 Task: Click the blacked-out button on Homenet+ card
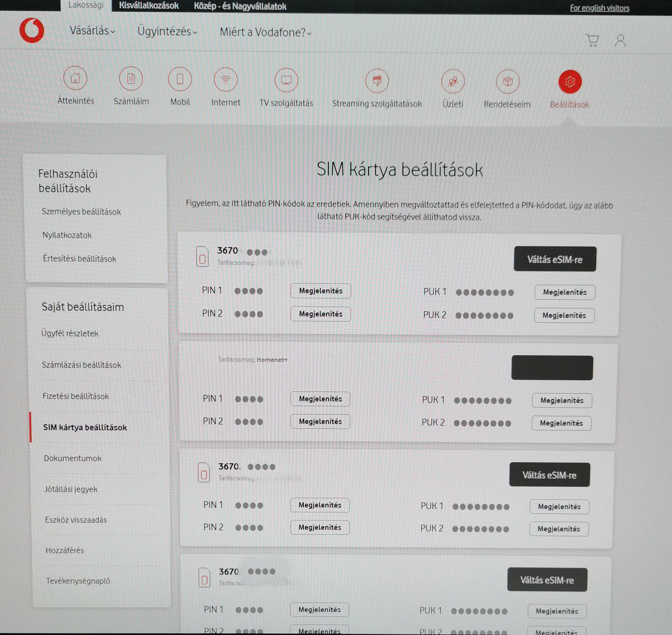pyautogui.click(x=552, y=368)
